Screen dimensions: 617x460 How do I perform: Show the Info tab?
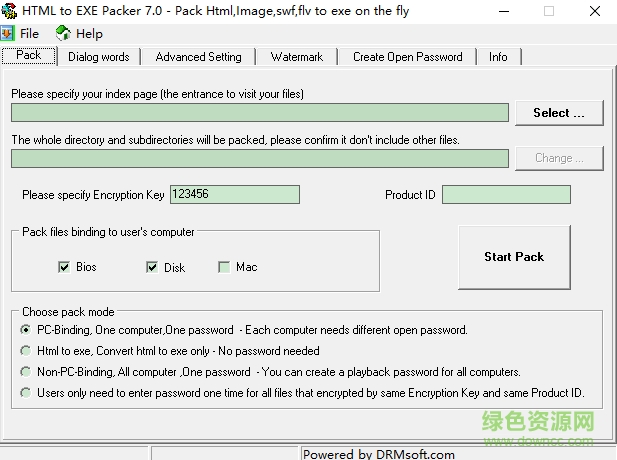click(x=498, y=57)
